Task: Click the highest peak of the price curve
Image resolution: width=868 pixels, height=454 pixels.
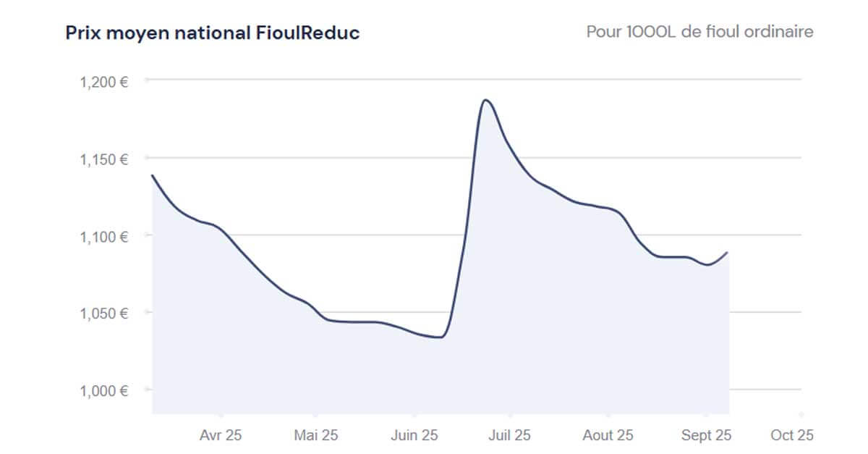Action: click(x=486, y=100)
